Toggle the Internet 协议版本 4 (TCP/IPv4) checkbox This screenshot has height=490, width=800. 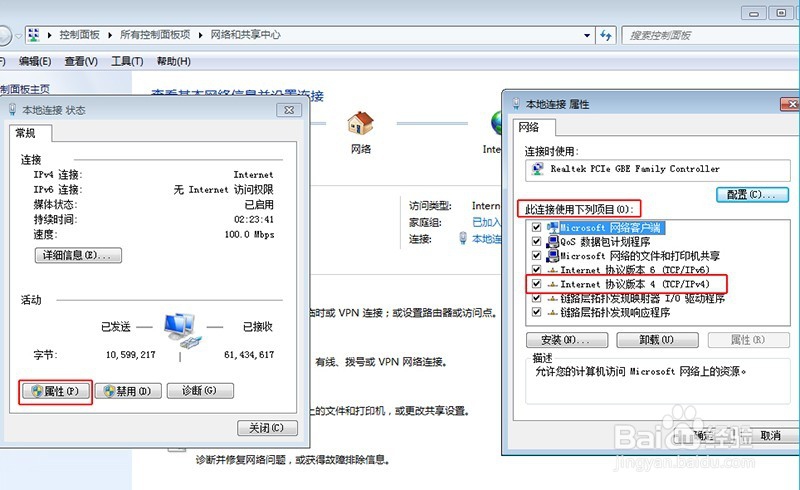coord(536,283)
